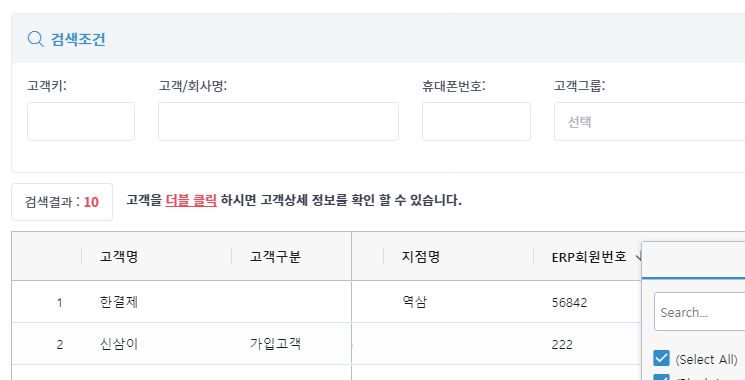Toggle the checkbox below (Select All)
The height and width of the screenshot is (380, 745).
click(x=661, y=377)
